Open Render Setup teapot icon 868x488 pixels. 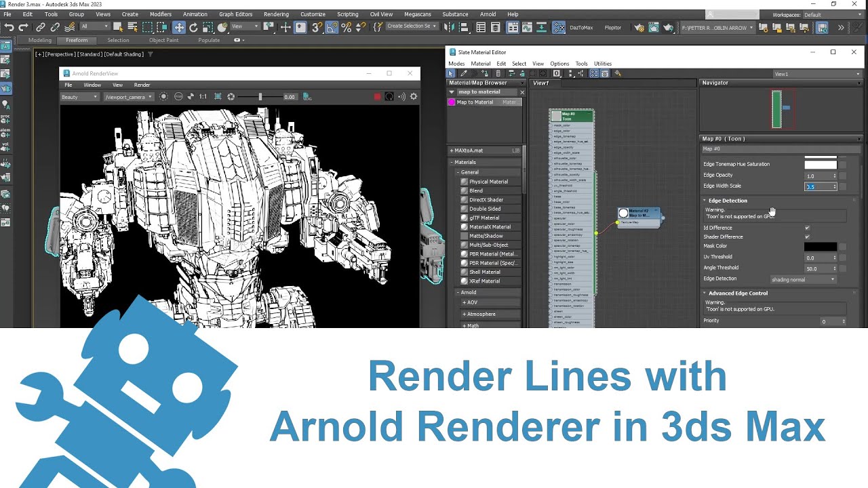[x=639, y=27]
